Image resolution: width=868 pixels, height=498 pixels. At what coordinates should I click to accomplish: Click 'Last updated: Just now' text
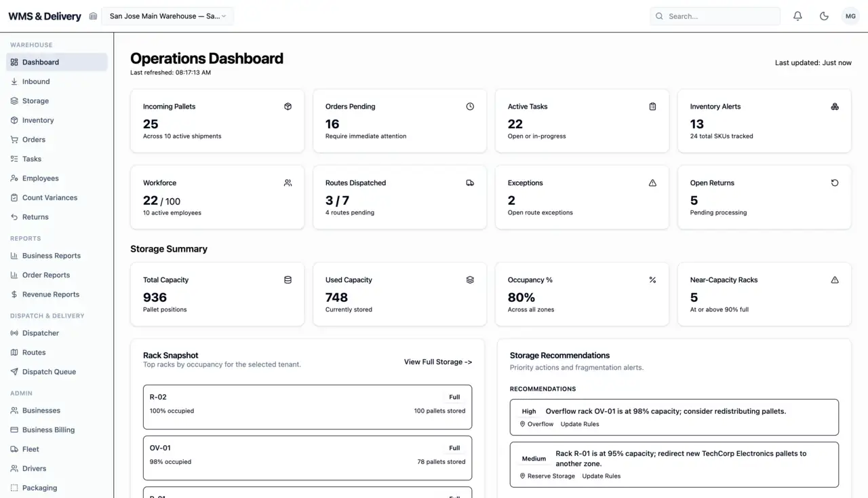point(813,62)
